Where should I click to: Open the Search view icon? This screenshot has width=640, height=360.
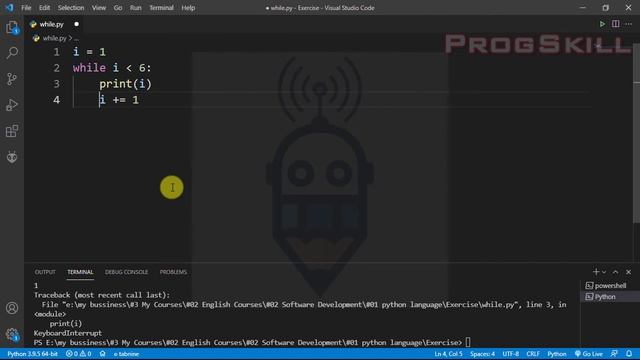coord(12,53)
